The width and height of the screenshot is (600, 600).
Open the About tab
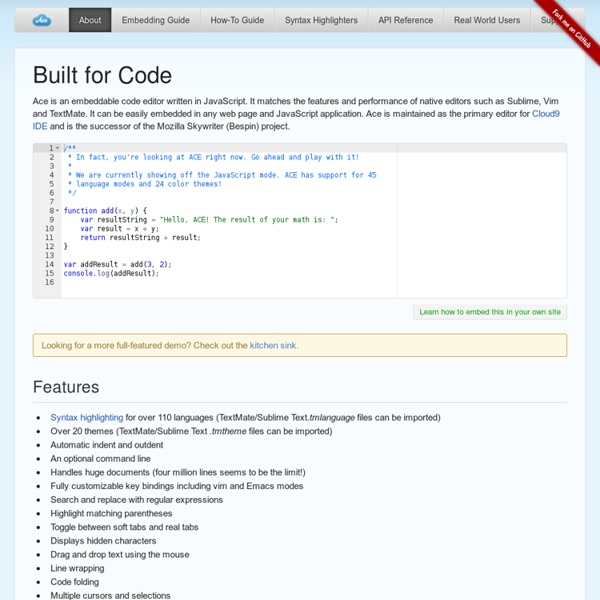pyautogui.click(x=90, y=20)
